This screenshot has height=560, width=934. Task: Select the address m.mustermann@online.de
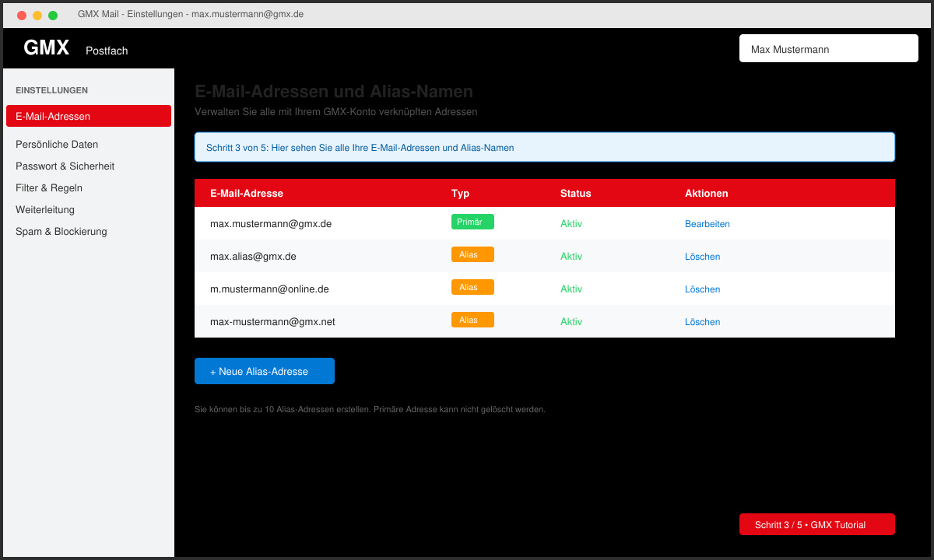269,289
